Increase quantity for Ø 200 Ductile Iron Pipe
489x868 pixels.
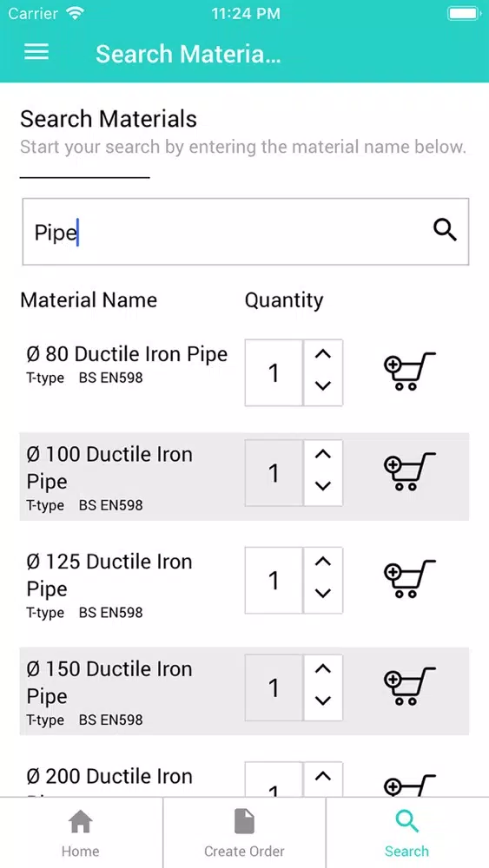click(x=323, y=777)
